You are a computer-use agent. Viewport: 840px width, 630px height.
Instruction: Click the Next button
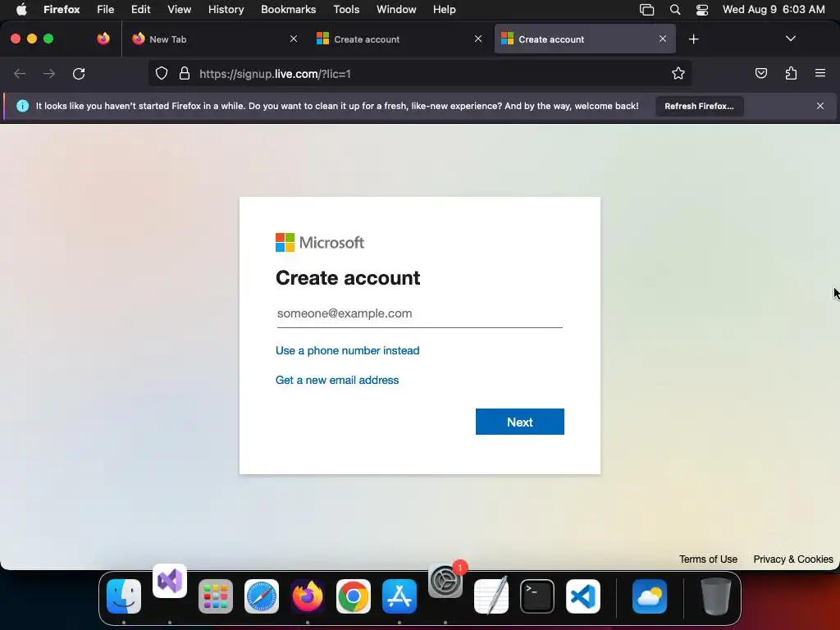519,422
